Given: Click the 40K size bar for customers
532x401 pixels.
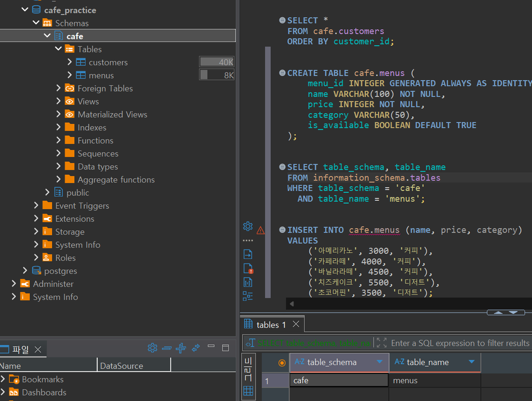Looking at the screenshot, I should point(217,62).
